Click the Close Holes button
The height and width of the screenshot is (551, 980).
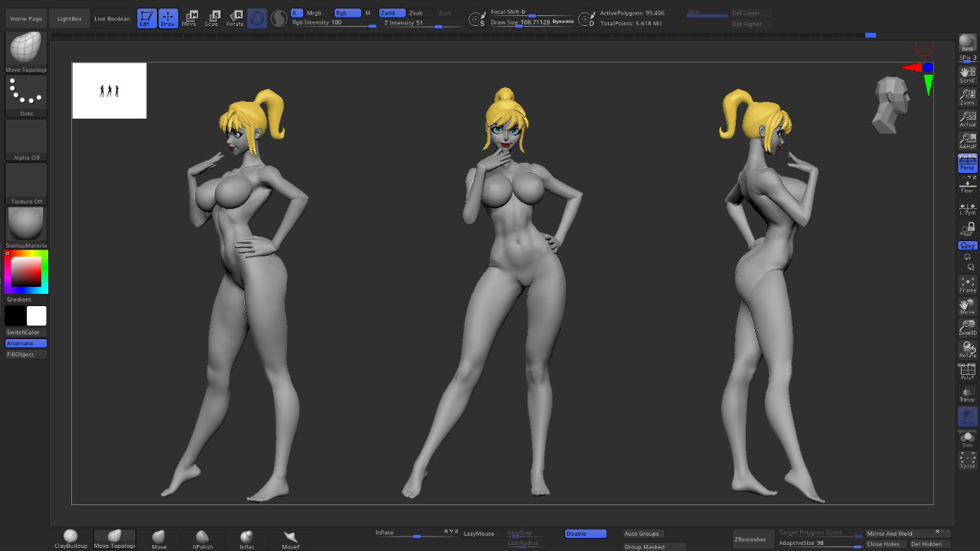pyautogui.click(x=883, y=544)
